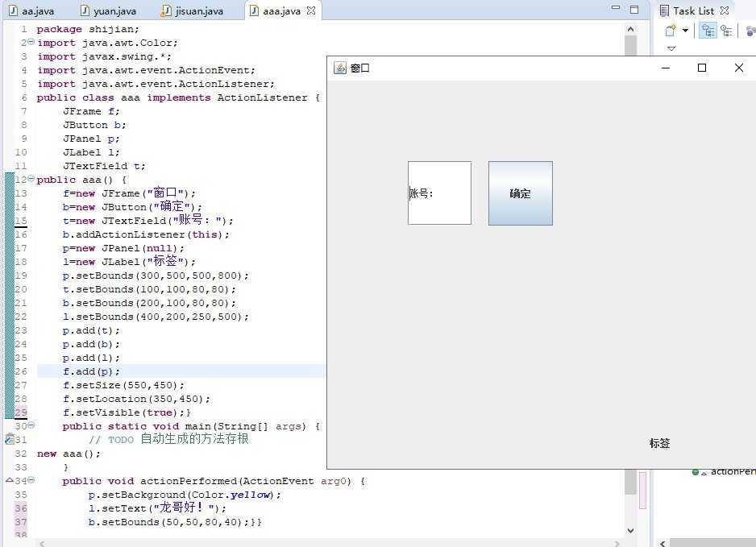
Task: Open the New Task dropdown arrow
Action: [x=685, y=31]
